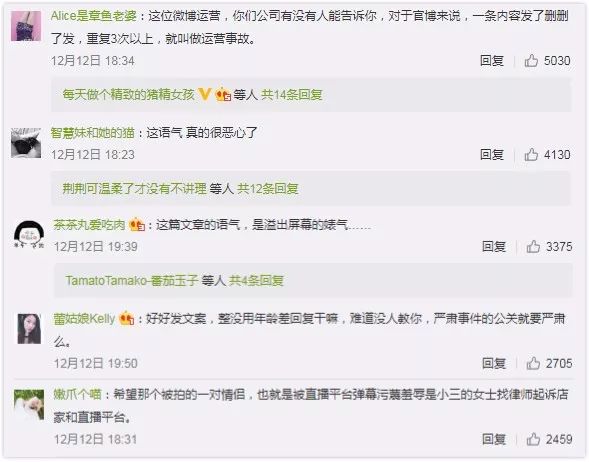The image size is (589, 462).
Task: Expand 共12条回复 replies
Action: (268, 189)
